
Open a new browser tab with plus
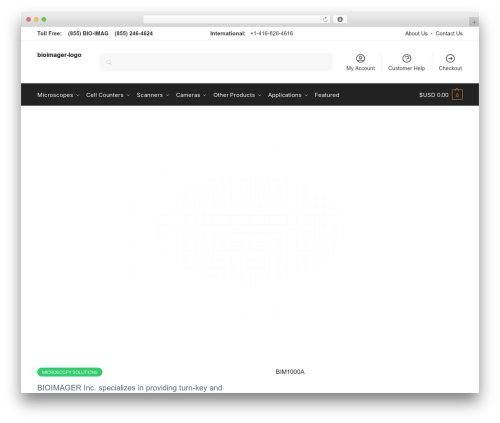click(x=474, y=22)
